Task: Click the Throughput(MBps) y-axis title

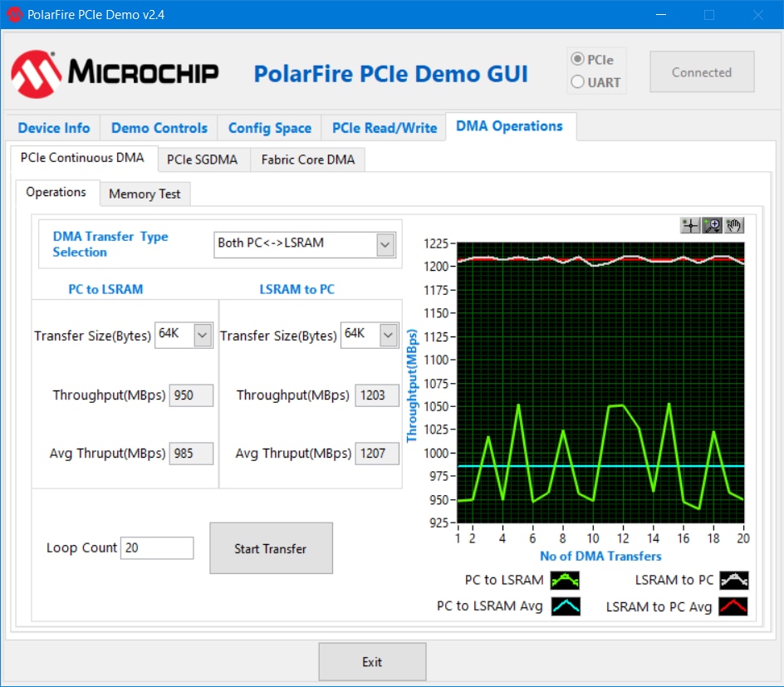Action: point(411,385)
